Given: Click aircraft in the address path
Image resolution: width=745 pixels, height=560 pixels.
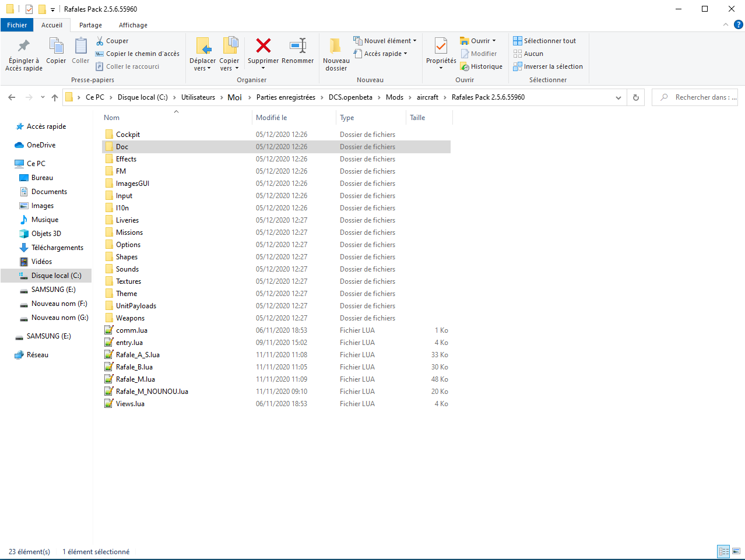Looking at the screenshot, I should (x=427, y=97).
